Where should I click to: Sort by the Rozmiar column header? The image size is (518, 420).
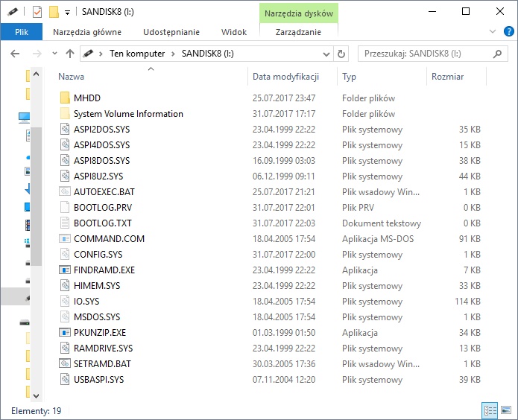tap(447, 77)
